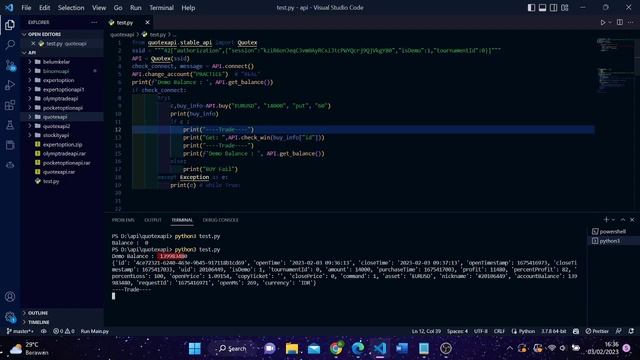Click Run Main.py in status bar
The width and height of the screenshot is (640, 360).
[95, 331]
